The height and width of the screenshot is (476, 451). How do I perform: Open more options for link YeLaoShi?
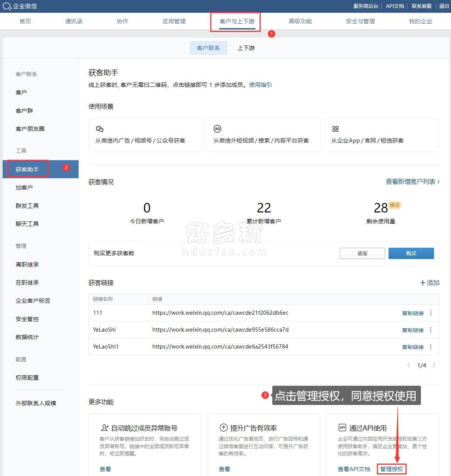[x=431, y=330]
